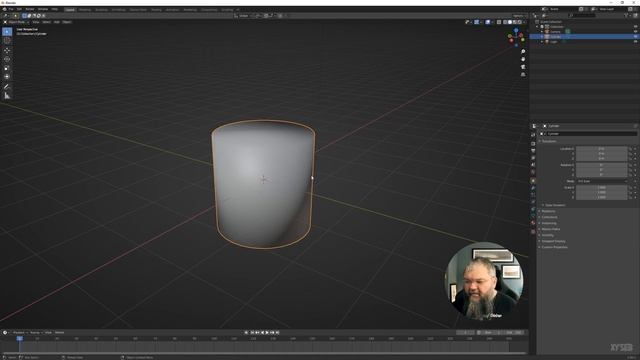Hide the Cylinder object eye icon
The width and height of the screenshot is (640, 360).
(636, 36)
